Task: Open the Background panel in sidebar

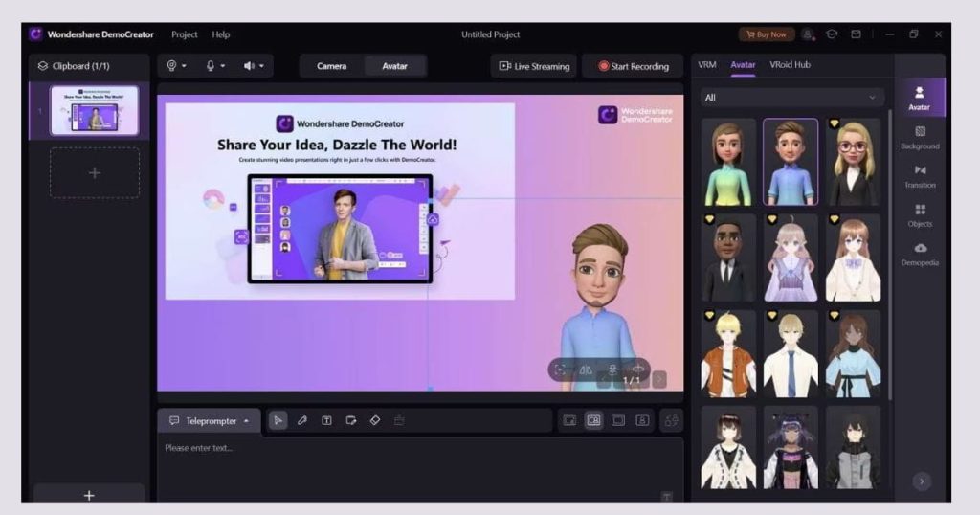Action: [920, 138]
